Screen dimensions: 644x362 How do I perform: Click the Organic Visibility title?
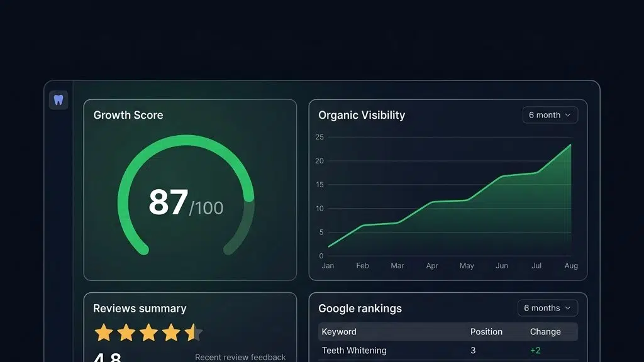pos(362,115)
